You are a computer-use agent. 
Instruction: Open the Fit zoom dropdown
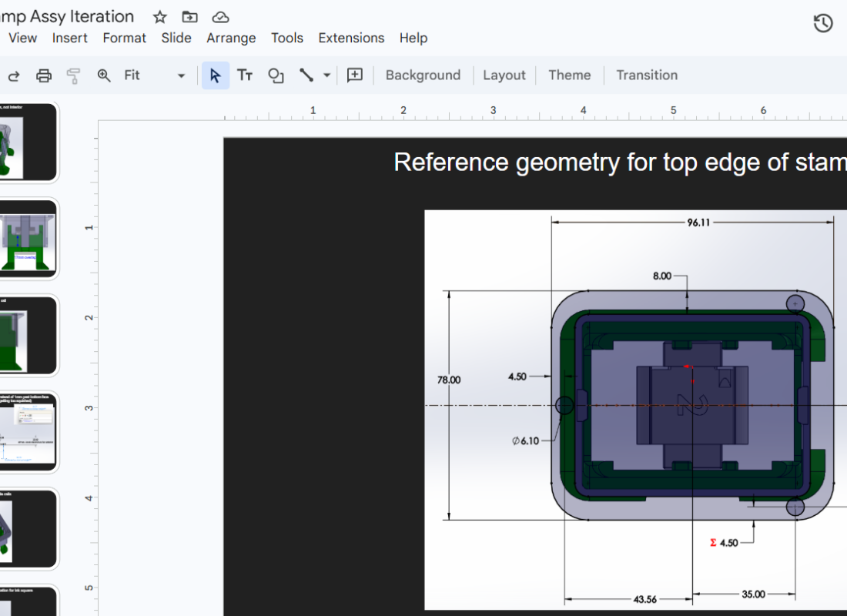click(x=155, y=75)
